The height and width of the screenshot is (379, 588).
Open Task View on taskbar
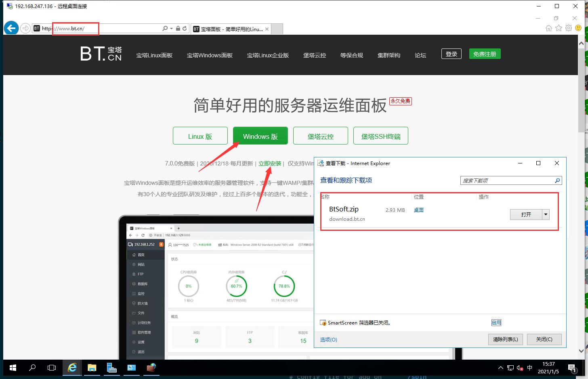pos(52,368)
